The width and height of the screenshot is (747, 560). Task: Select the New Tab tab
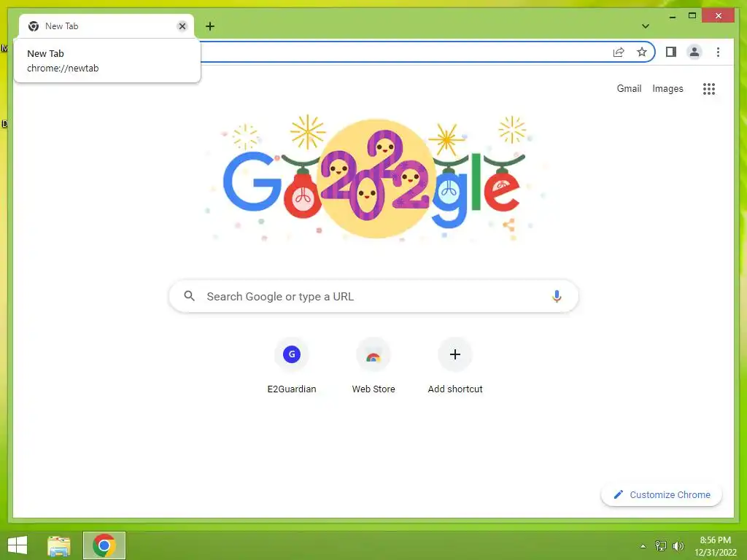107,26
